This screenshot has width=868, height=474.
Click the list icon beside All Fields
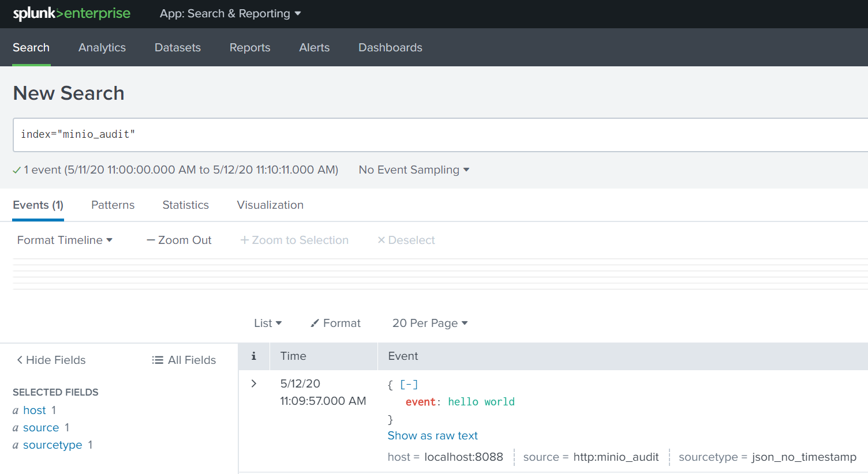[157, 359]
